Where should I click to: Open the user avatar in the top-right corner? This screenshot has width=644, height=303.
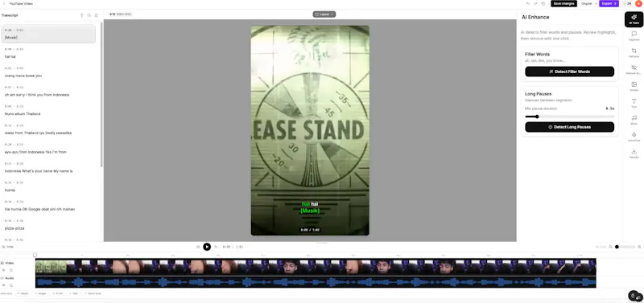tap(638, 4)
